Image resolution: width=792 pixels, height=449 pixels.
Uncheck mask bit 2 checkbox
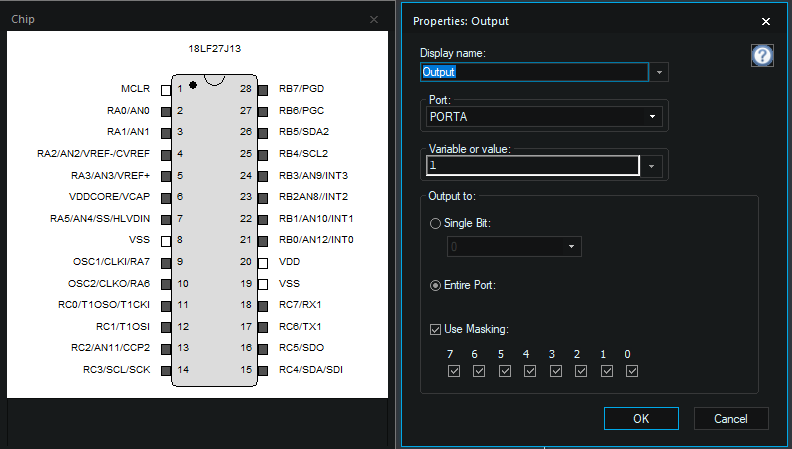point(581,371)
